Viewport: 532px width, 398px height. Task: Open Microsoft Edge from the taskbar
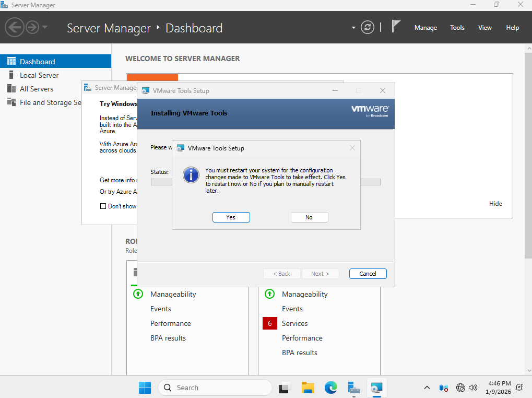coord(331,388)
